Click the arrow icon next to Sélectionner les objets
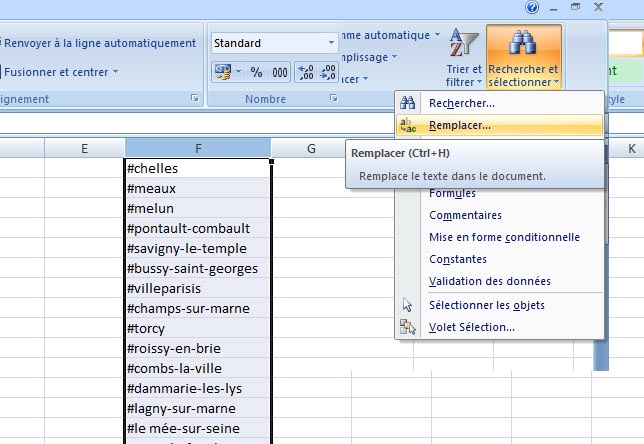This screenshot has width=644, height=444. pos(407,305)
